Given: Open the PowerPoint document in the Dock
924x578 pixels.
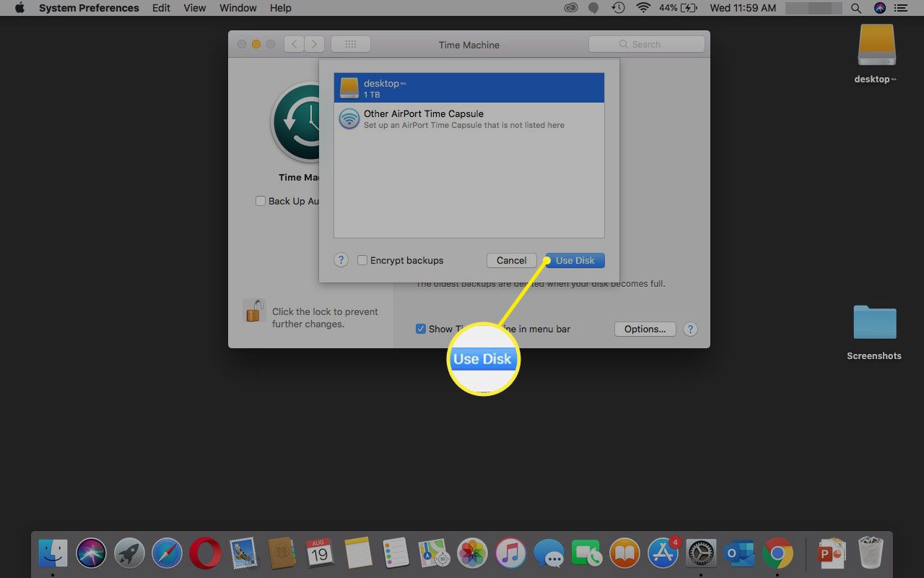Looking at the screenshot, I should [832, 554].
